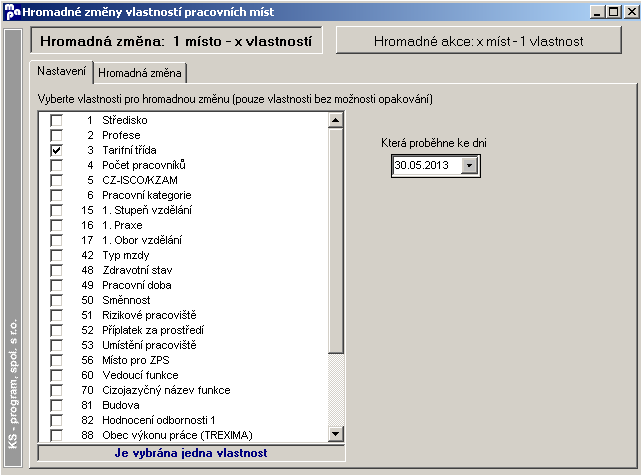
Task: Open the date dropdown arrow
Action: [469, 166]
